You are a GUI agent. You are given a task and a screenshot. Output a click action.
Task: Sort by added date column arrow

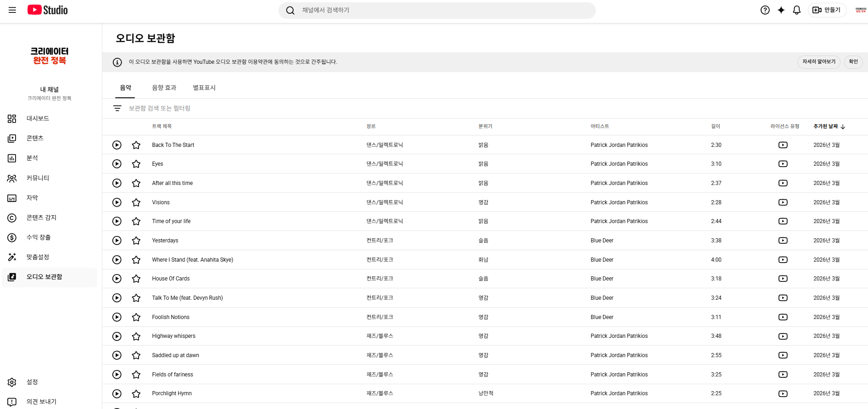pos(843,127)
